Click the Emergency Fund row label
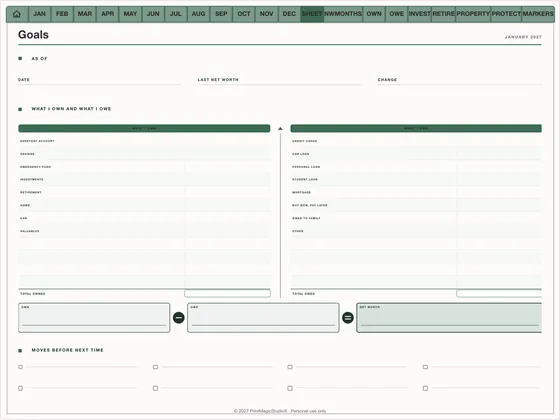The image size is (560, 420). coord(35,167)
